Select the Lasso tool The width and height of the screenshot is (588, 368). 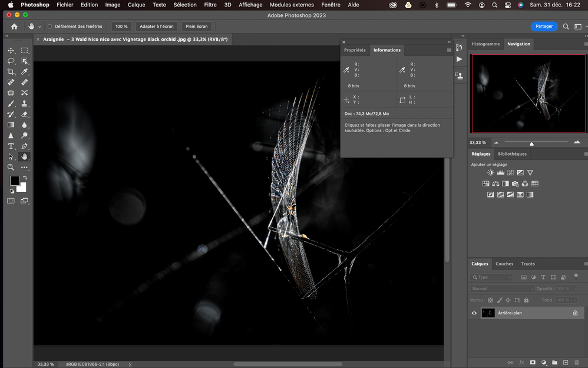click(x=11, y=61)
